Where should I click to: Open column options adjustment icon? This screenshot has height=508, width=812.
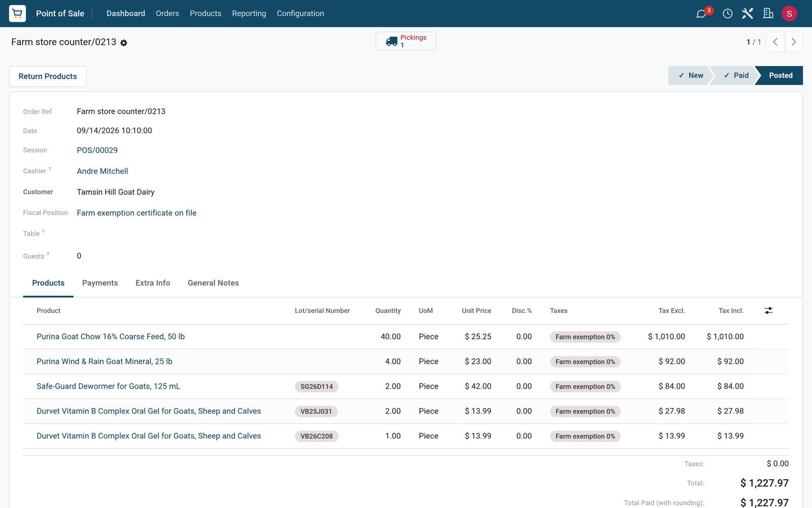(768, 310)
